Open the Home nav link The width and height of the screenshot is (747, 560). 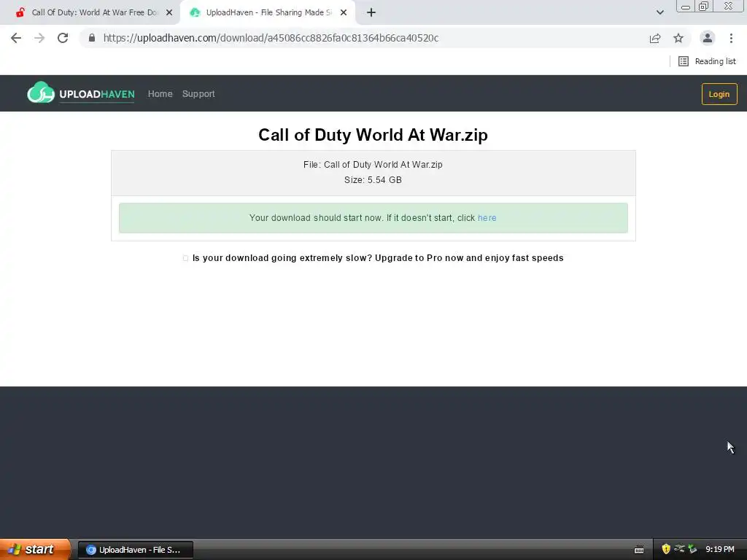tap(160, 94)
